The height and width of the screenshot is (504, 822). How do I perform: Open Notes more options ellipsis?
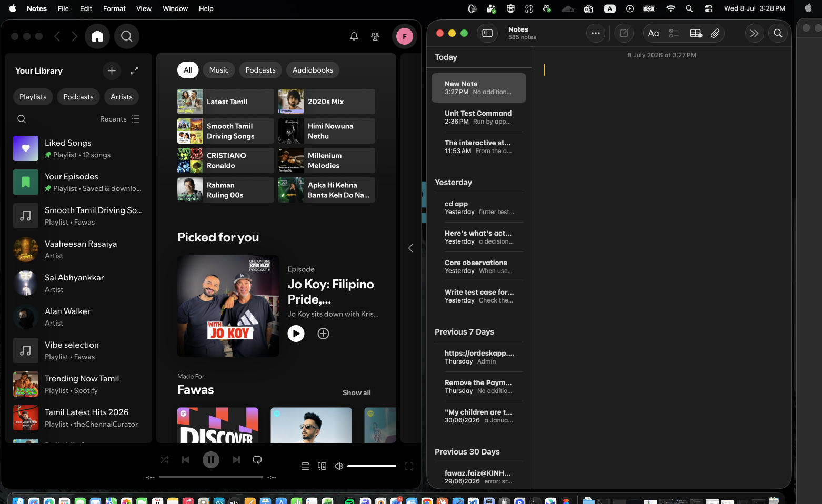click(x=596, y=33)
